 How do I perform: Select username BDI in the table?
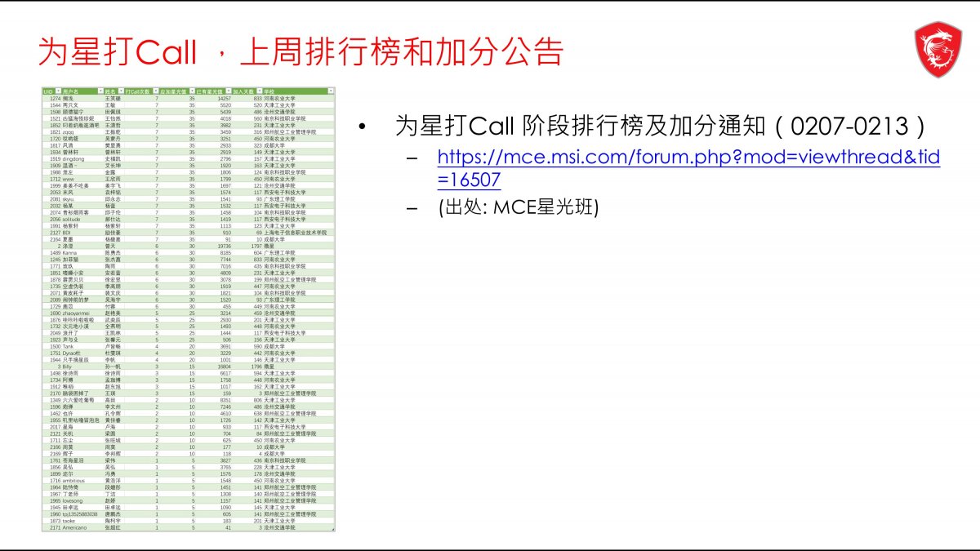[x=67, y=233]
